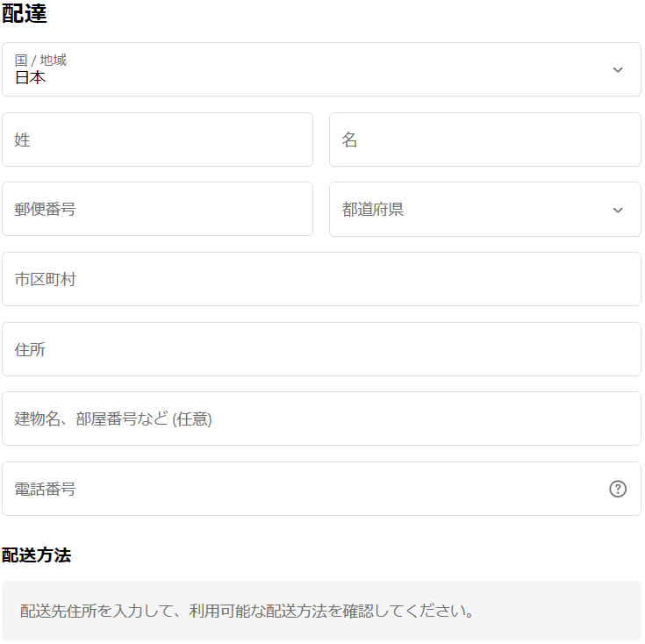Click the chevron arrow in the 都道府県 selector

(618, 210)
